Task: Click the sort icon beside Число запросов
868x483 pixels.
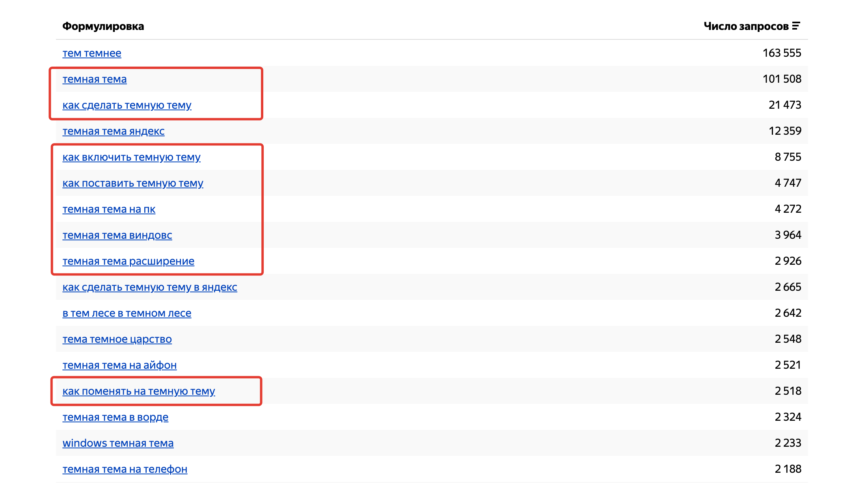Action: click(x=796, y=26)
